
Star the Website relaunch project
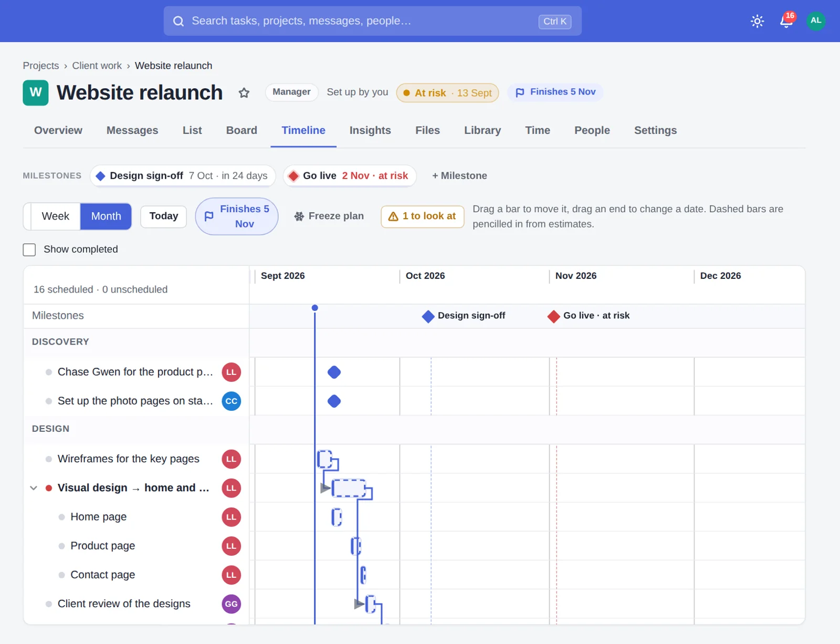pos(244,93)
